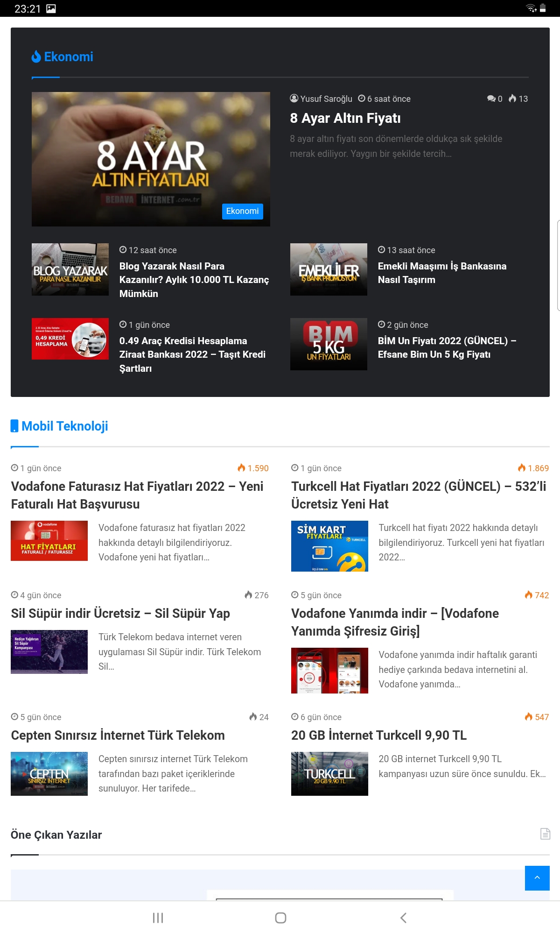
Task: Tap the flame icon with 742 views
Action: (x=529, y=594)
